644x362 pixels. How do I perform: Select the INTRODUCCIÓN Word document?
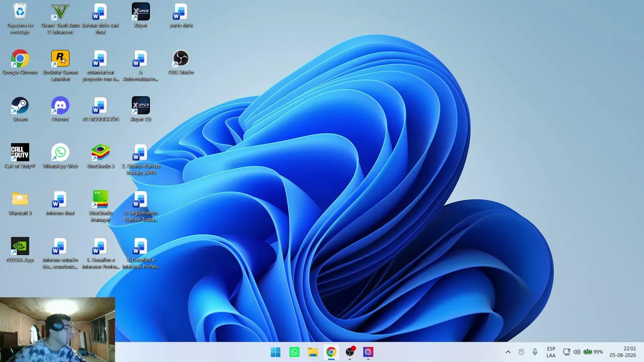[x=101, y=109]
